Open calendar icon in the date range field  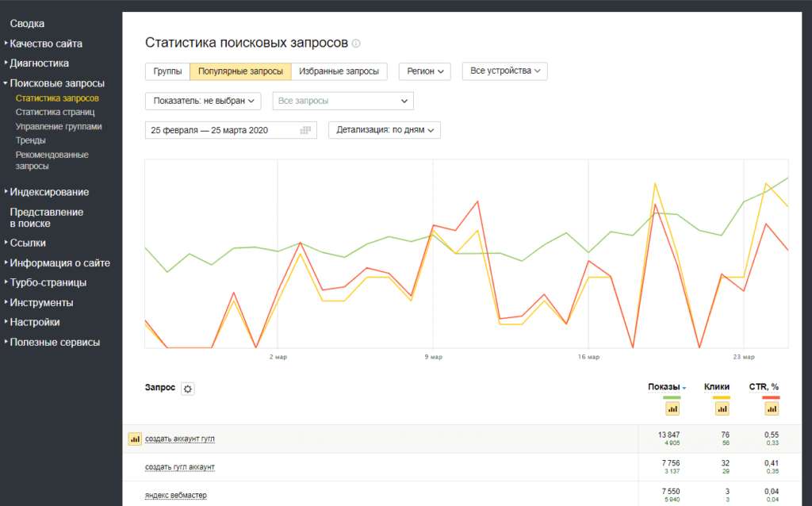point(305,131)
